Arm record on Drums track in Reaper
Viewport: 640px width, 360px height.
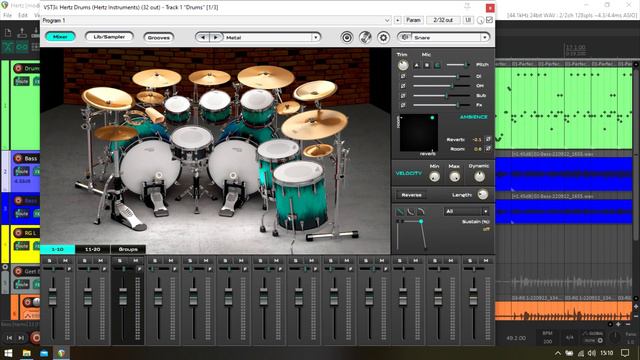point(18,68)
